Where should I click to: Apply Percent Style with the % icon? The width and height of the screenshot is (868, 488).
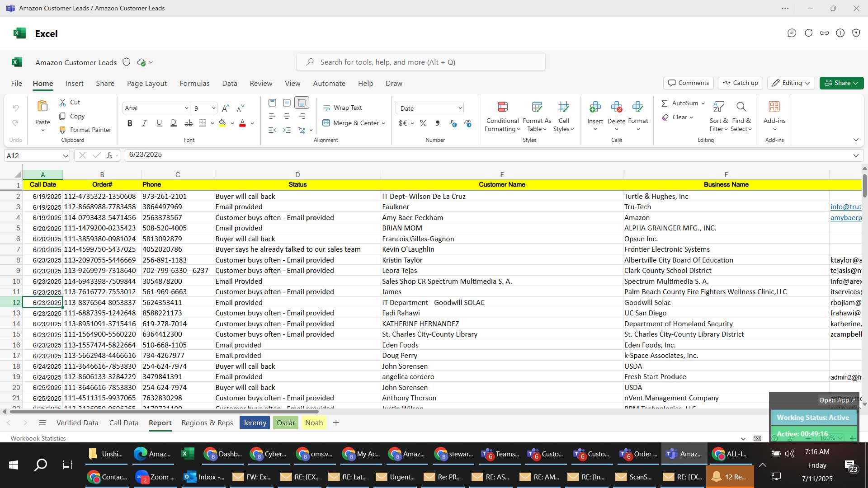coord(423,123)
